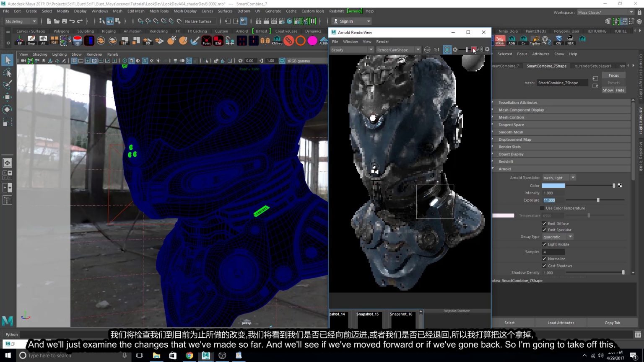Click the KMirror shelf icon

coord(277,41)
